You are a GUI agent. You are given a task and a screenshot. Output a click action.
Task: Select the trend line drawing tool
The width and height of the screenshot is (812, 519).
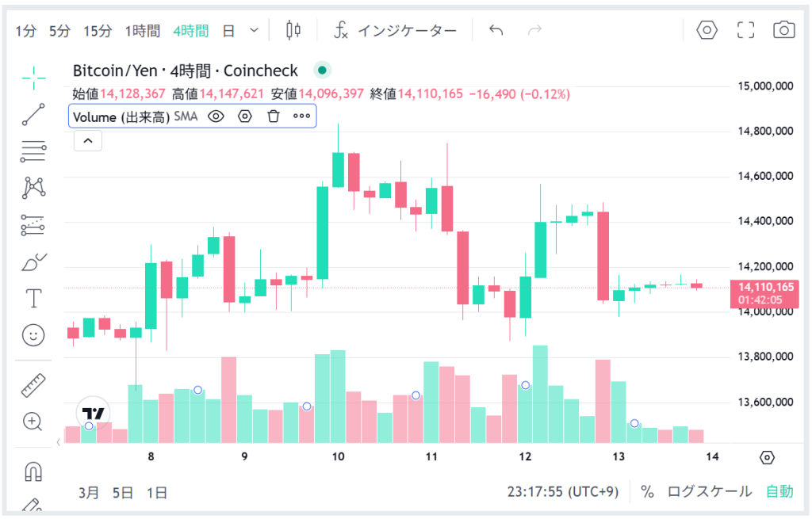33,114
